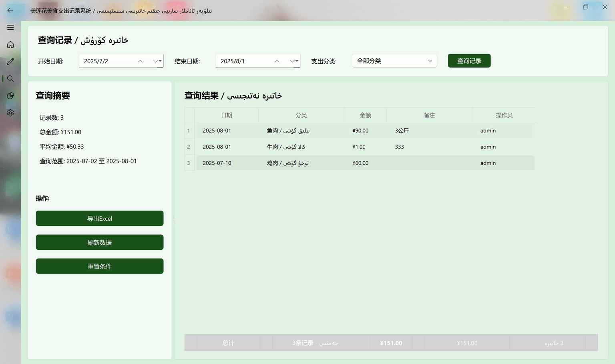Click the 重置条件 button

point(100,266)
